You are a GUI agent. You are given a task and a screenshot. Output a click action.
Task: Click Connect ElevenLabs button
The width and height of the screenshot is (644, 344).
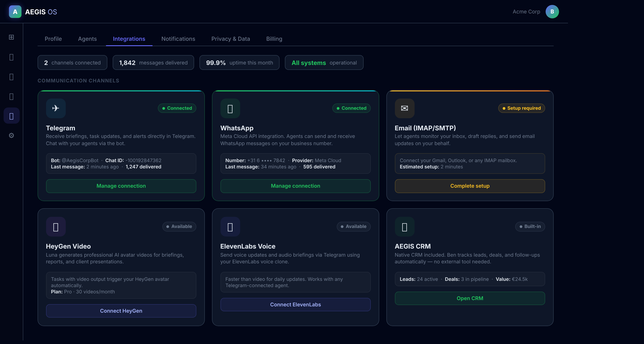[295, 304]
